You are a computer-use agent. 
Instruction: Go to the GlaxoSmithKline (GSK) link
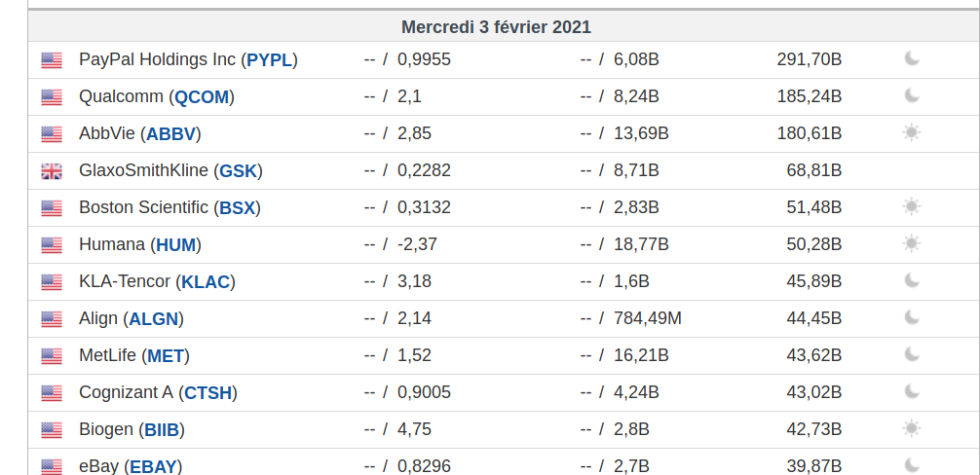[170, 171]
